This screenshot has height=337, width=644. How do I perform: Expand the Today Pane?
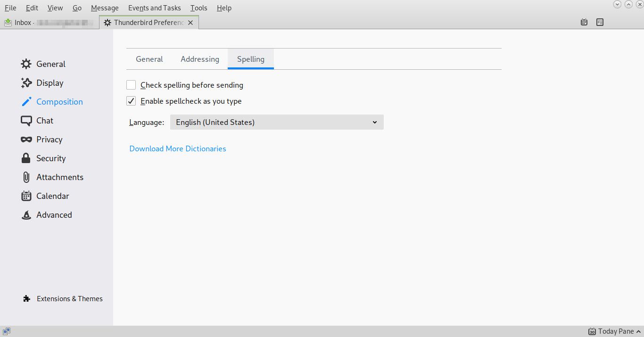611,331
